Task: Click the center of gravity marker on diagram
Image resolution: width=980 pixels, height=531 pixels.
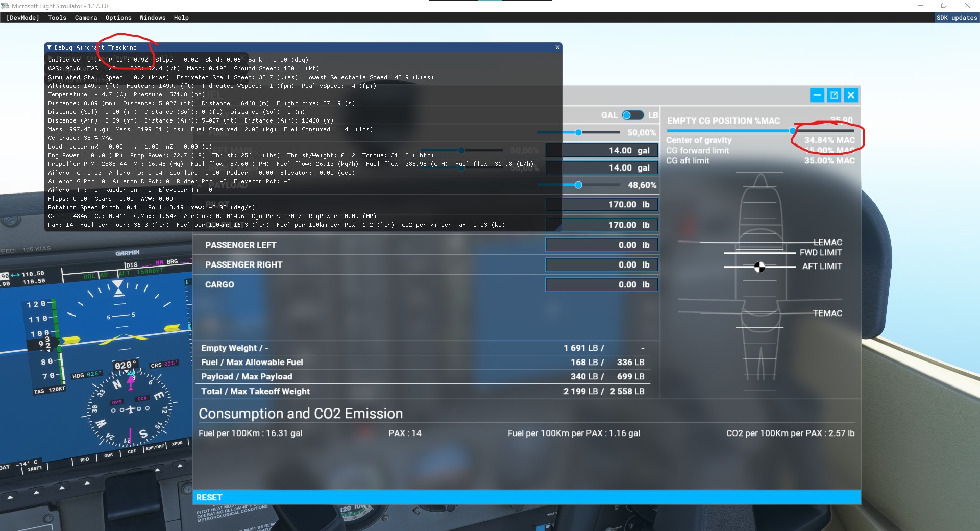Action: [x=759, y=267]
